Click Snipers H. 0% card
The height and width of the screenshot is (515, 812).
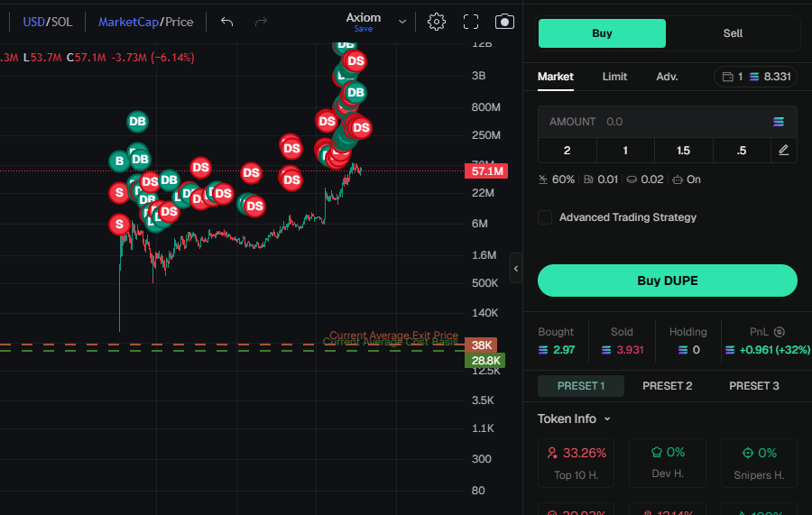coord(759,464)
